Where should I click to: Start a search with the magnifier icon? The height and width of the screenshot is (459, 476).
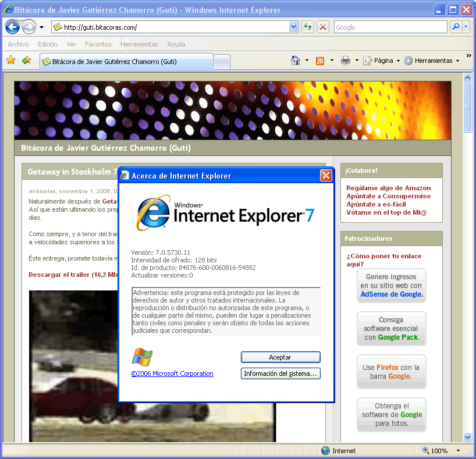tap(454, 27)
